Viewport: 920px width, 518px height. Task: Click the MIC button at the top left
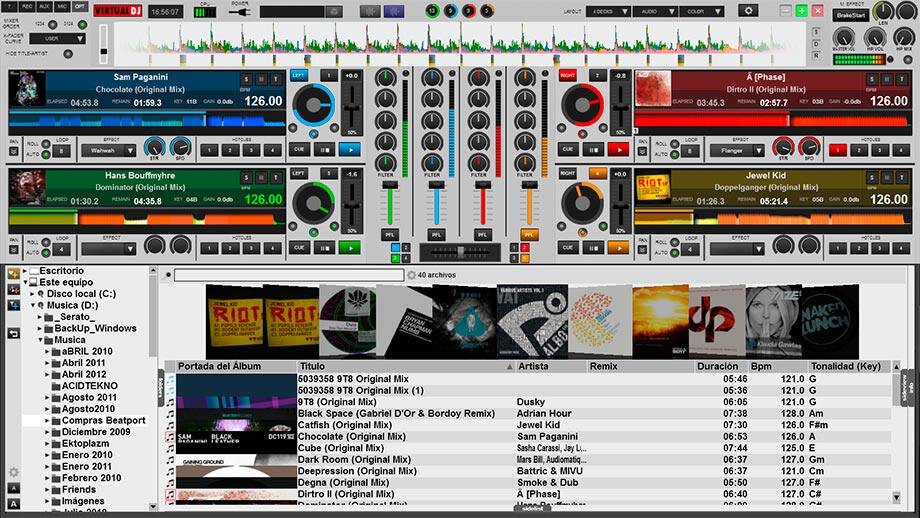[63, 6]
